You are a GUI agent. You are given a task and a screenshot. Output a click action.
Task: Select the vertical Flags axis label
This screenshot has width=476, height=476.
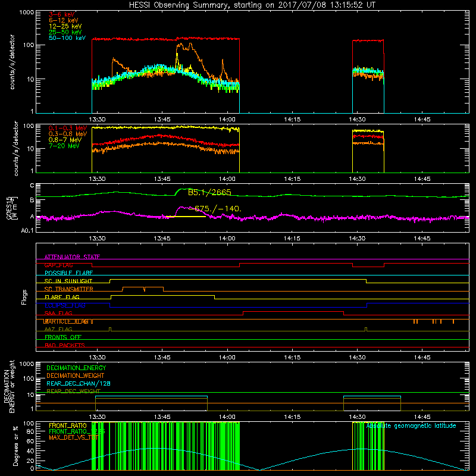(24, 297)
